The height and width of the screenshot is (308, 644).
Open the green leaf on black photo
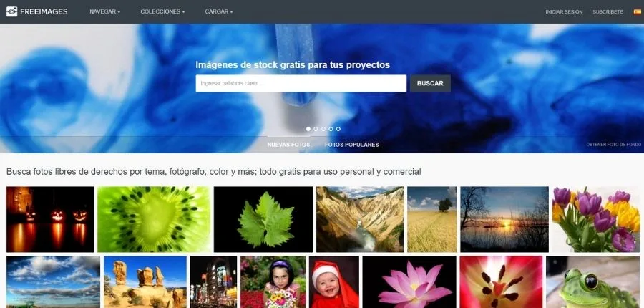pos(263,219)
